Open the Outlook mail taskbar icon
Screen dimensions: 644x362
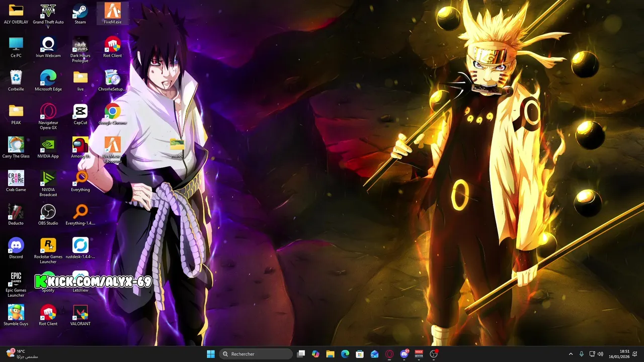[374, 354]
